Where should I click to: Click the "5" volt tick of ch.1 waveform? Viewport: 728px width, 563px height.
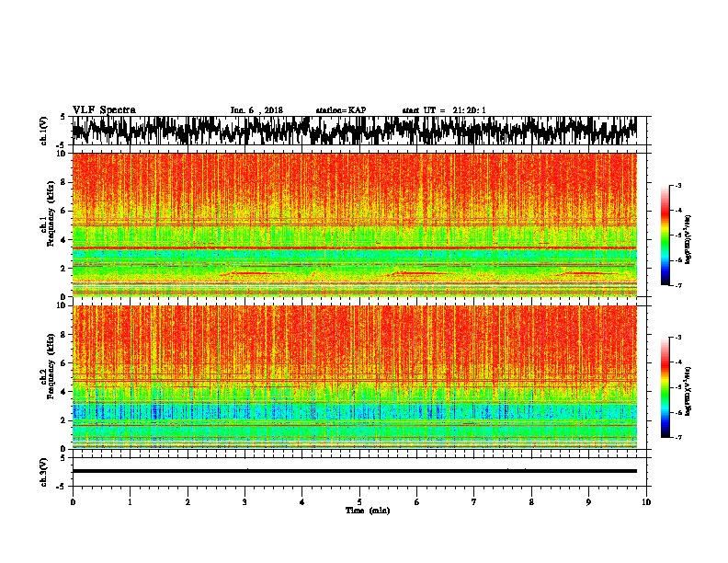click(63, 117)
